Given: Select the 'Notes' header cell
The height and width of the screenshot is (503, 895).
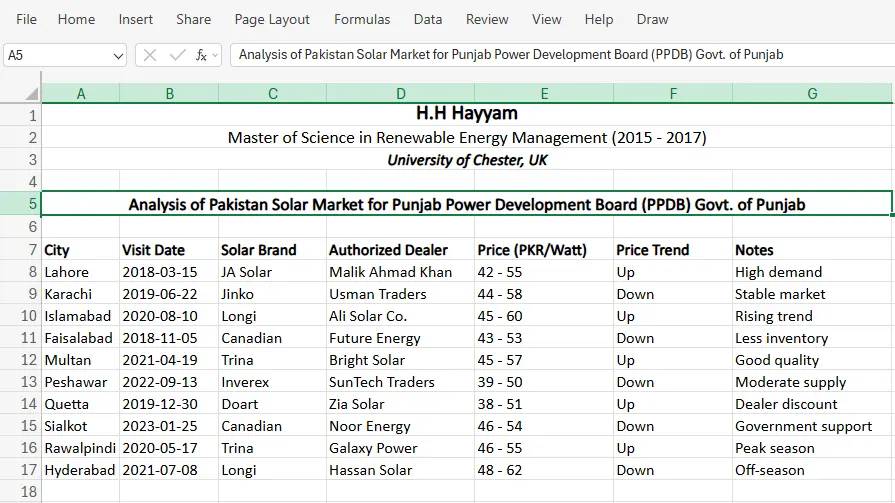Looking at the screenshot, I should click(812, 250).
